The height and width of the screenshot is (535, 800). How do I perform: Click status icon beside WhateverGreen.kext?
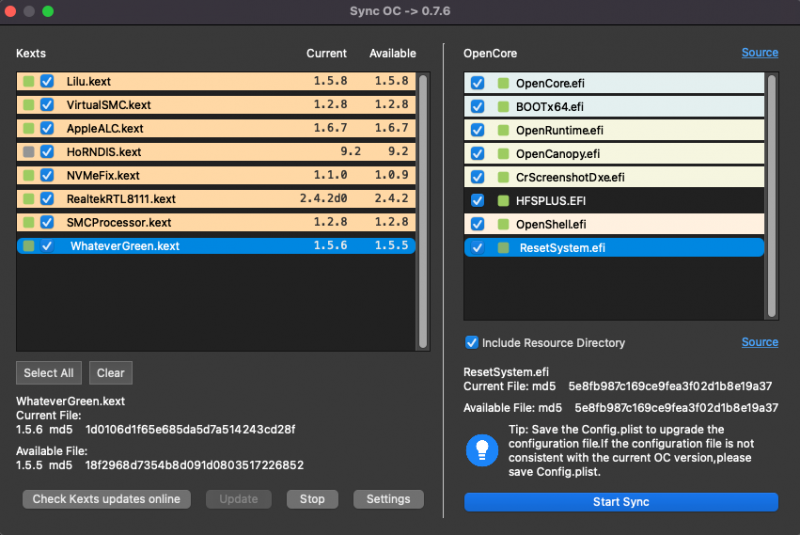click(x=29, y=246)
